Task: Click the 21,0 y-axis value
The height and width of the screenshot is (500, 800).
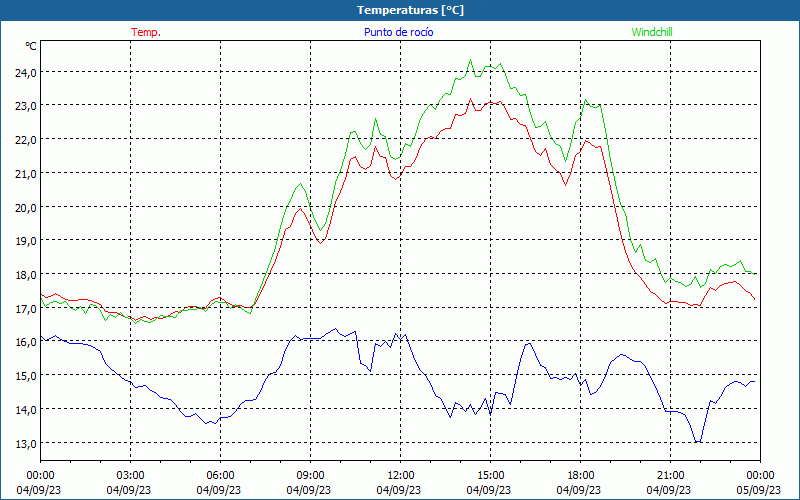Action: 26,174
